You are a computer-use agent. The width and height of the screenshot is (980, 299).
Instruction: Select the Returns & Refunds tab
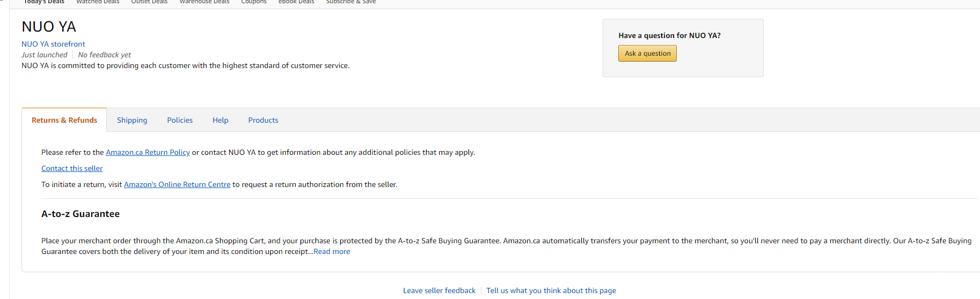(x=64, y=120)
